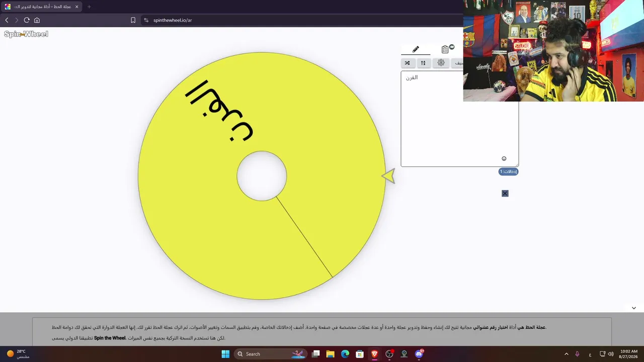644x362 pixels.
Task: Switch the keyboard input language
Action: [x=590, y=354]
